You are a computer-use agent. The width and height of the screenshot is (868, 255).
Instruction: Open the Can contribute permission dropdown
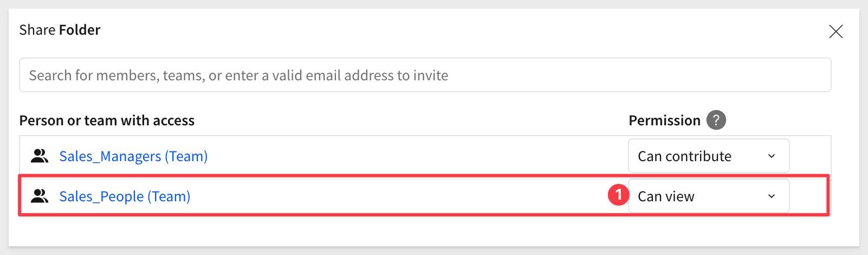(x=709, y=156)
